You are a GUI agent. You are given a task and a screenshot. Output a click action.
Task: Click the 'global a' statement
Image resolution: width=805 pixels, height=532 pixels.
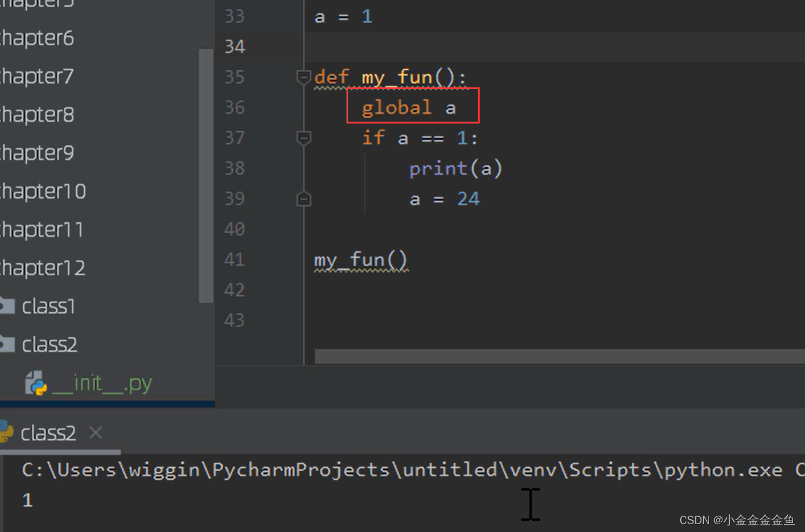coord(409,108)
